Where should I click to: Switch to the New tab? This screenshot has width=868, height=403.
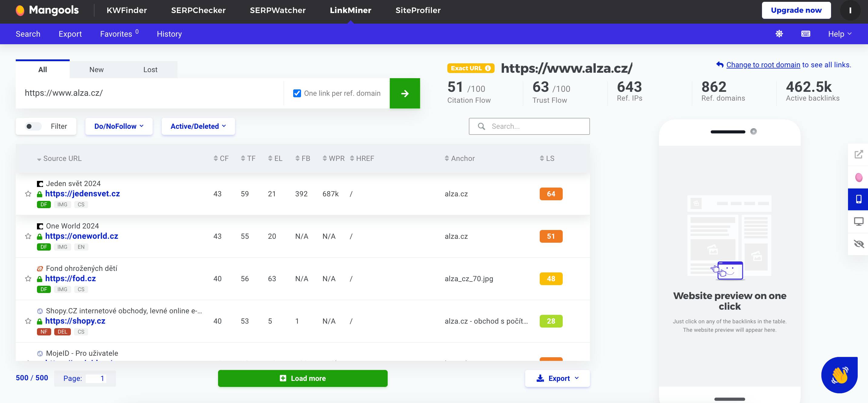(x=96, y=69)
